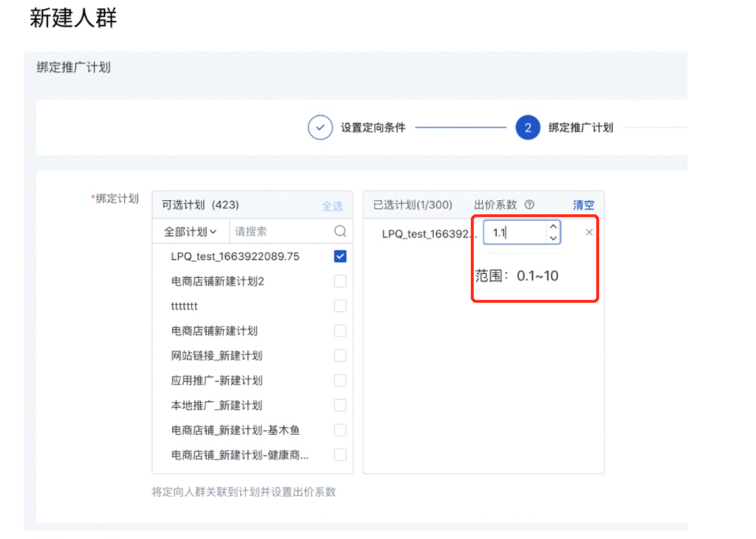Viewport: 756px width, 539px height.
Task: Select the 绑定推广计划 step label
Action: click(581, 127)
